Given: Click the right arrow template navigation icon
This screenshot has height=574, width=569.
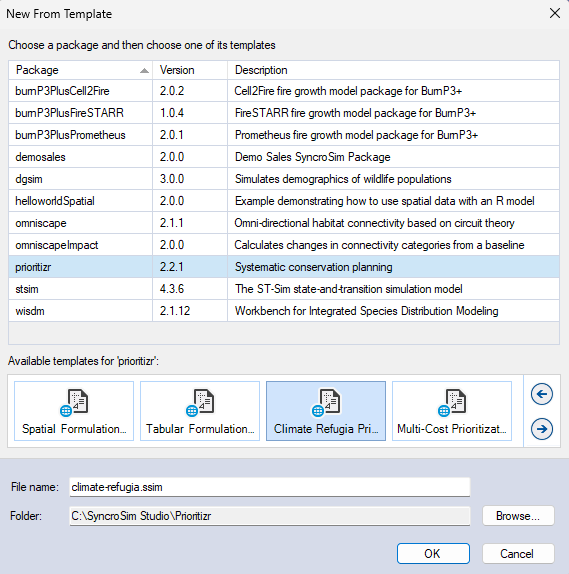Looking at the screenshot, I should click(x=542, y=429).
